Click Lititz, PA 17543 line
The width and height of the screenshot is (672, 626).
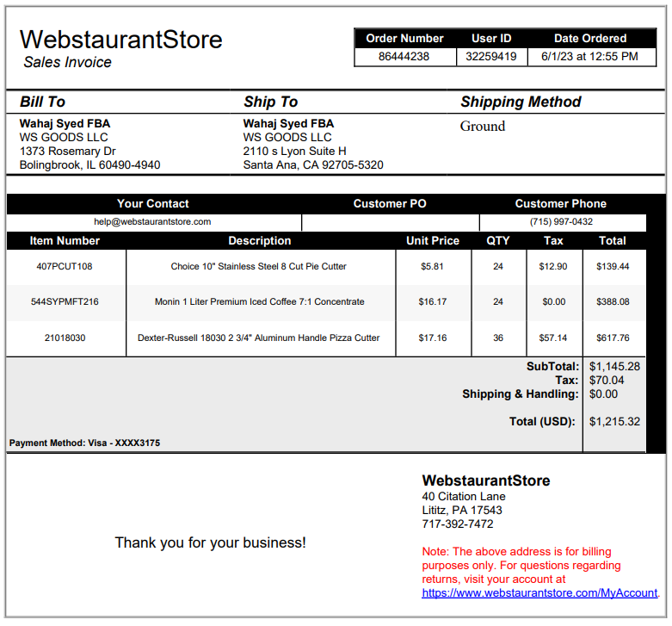pyautogui.click(x=462, y=511)
